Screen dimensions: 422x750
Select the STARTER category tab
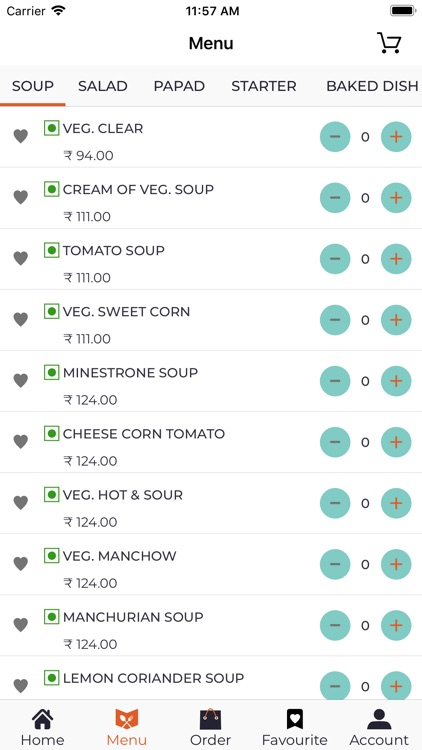click(x=264, y=86)
